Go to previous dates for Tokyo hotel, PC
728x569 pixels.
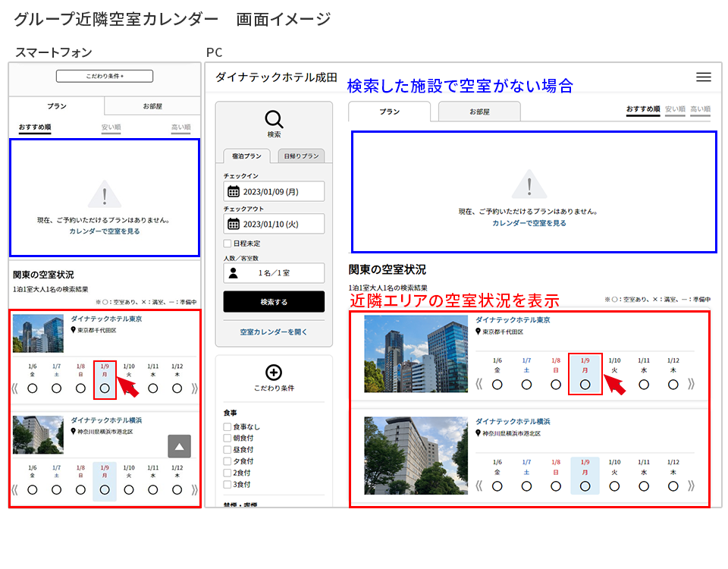479,384
